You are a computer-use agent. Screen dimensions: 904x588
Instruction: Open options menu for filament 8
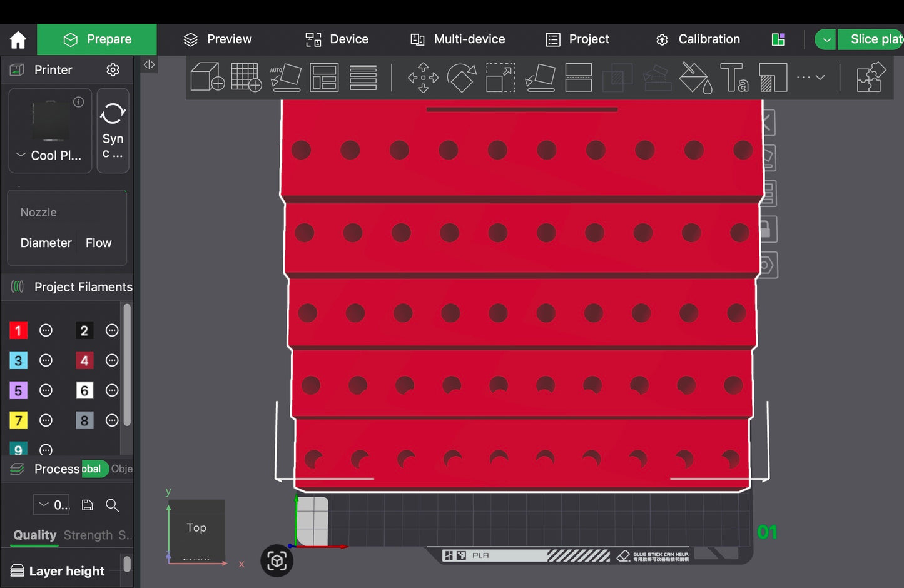click(x=112, y=420)
